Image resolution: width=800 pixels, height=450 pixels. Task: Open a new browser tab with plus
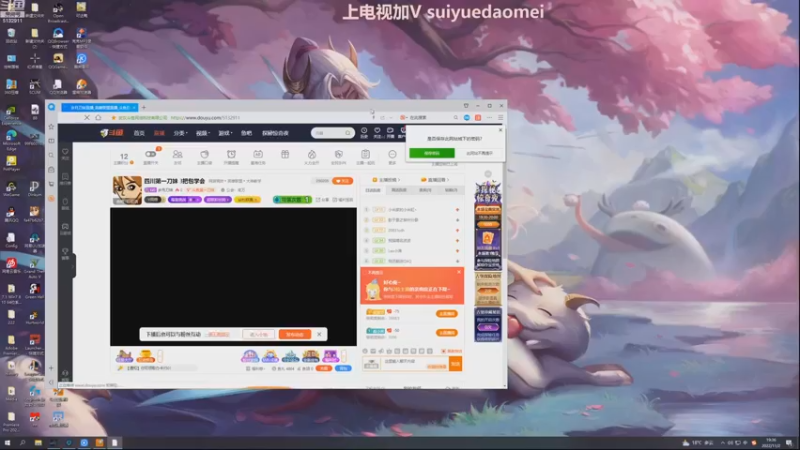pos(144,107)
